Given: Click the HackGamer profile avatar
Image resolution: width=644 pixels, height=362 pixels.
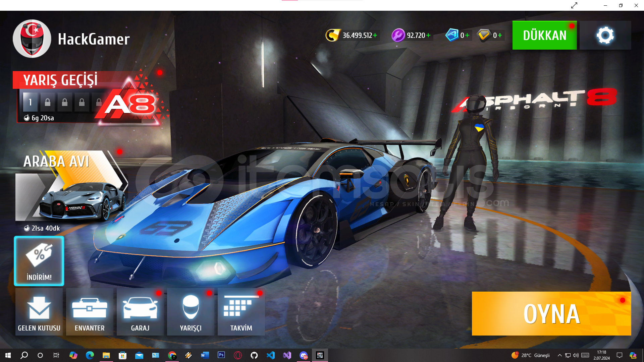Looking at the screenshot, I should pos(32,39).
